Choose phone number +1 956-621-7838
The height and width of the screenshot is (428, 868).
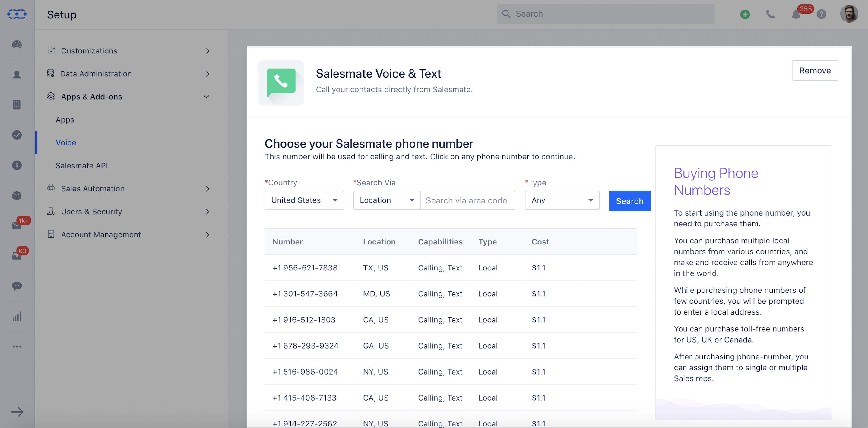[x=305, y=268]
